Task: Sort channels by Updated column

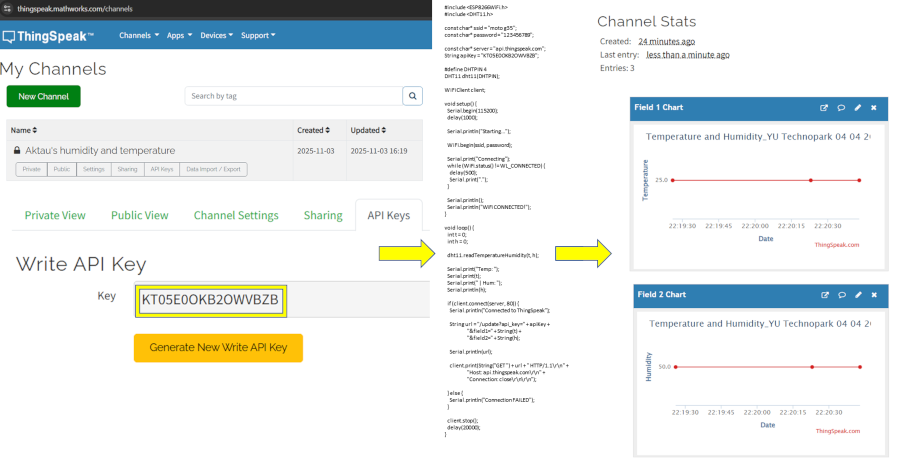Action: tap(368, 130)
